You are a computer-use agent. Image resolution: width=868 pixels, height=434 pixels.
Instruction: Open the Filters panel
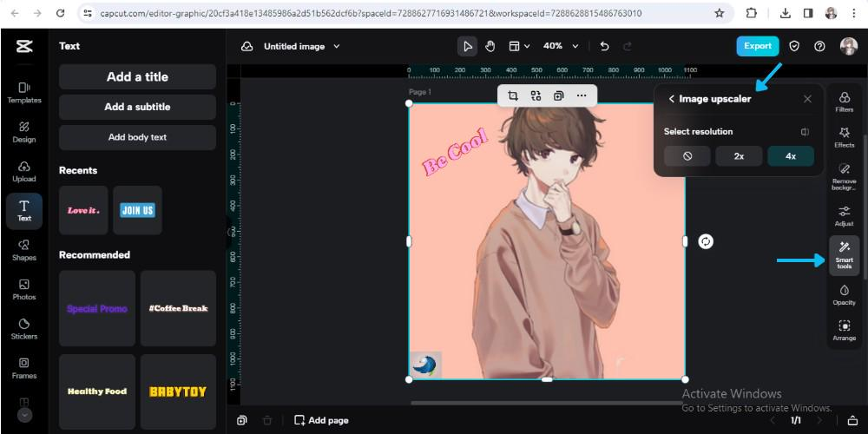tap(845, 102)
